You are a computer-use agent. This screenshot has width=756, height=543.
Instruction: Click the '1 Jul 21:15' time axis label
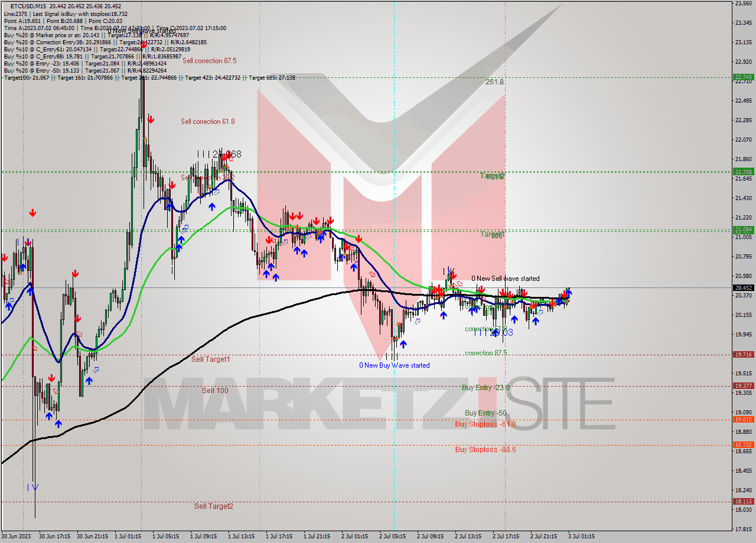317,537
